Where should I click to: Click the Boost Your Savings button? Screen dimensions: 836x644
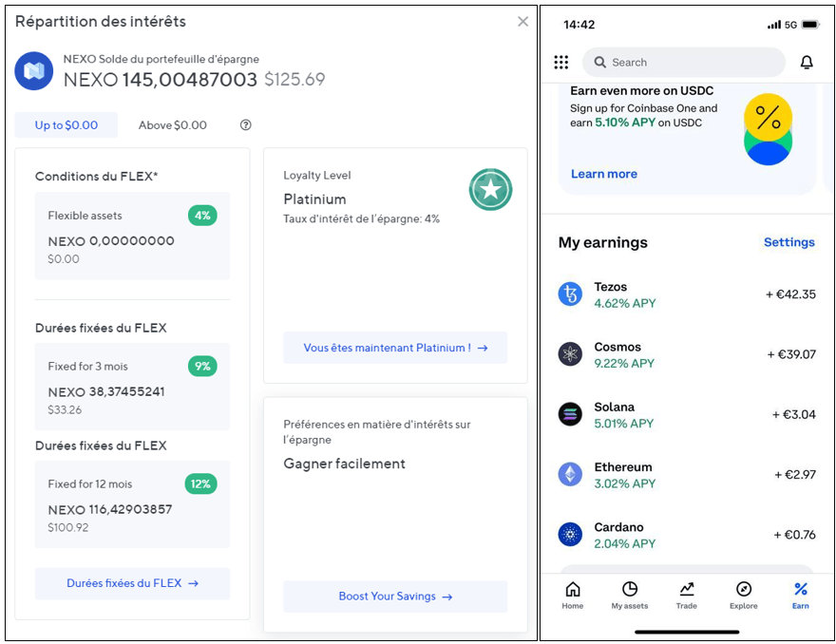coord(395,596)
